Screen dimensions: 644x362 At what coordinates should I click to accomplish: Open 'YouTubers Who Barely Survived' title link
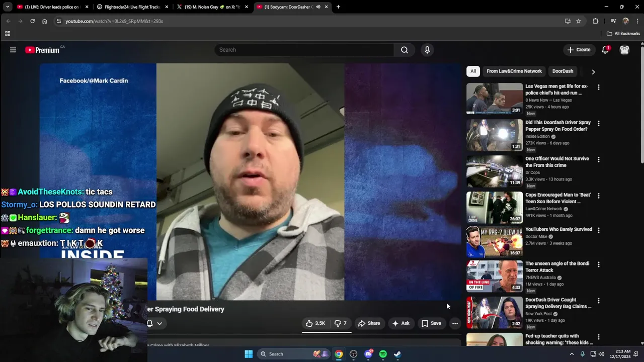[558, 229]
